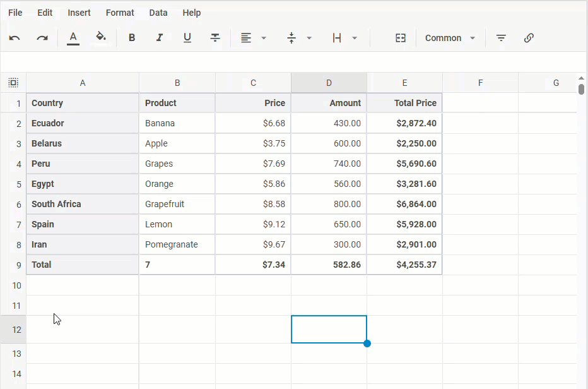Select column E header
Image resolution: width=588 pixels, height=389 pixels.
404,83
